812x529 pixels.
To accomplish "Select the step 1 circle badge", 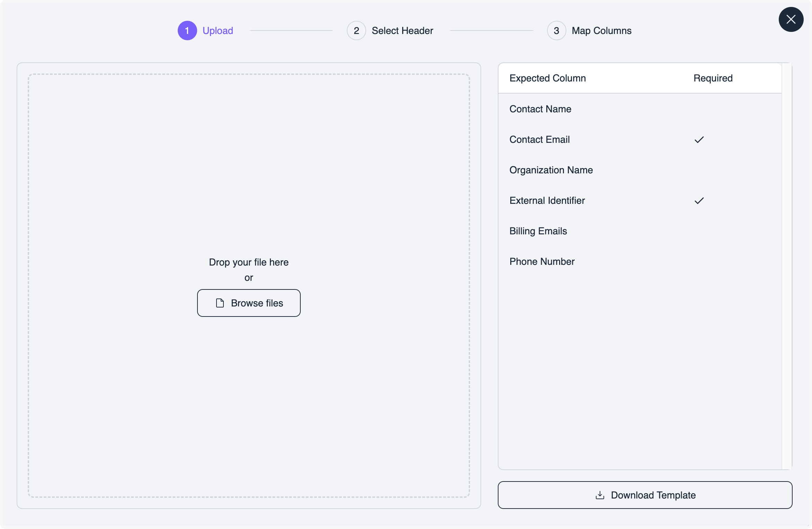I will [187, 31].
